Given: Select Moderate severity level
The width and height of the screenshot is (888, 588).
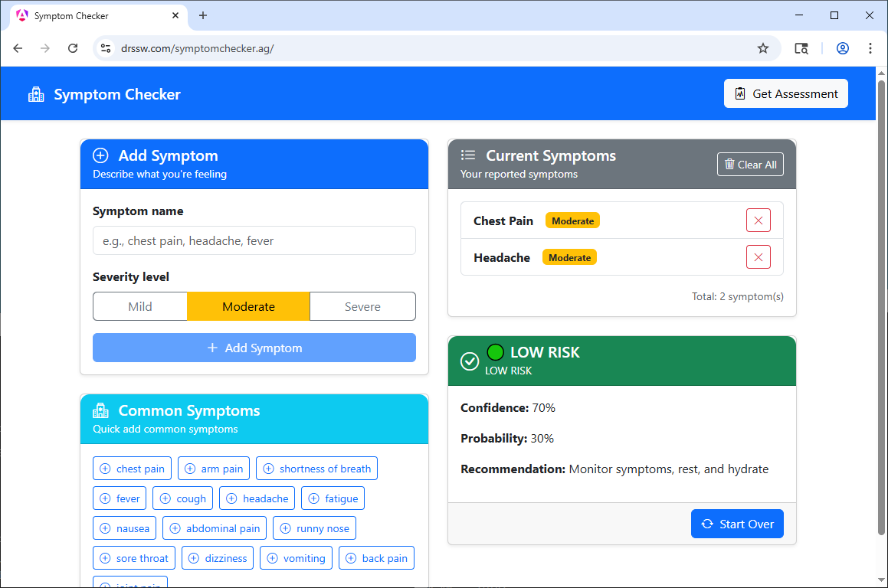Looking at the screenshot, I should pos(248,306).
